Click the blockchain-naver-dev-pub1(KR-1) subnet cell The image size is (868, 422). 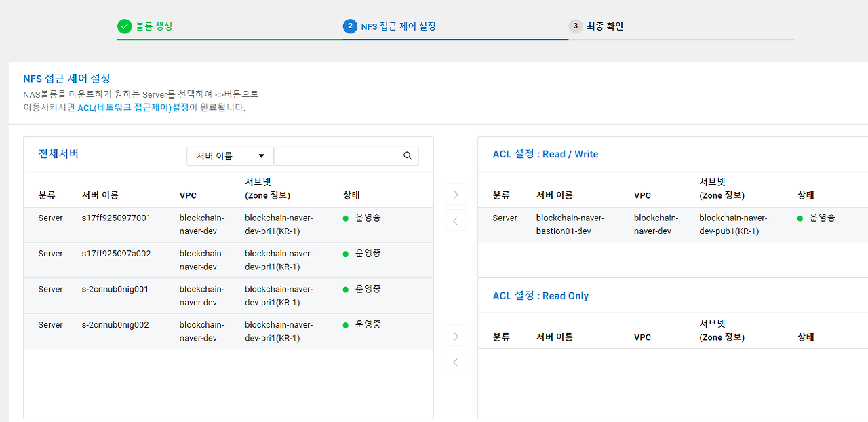coord(733,225)
